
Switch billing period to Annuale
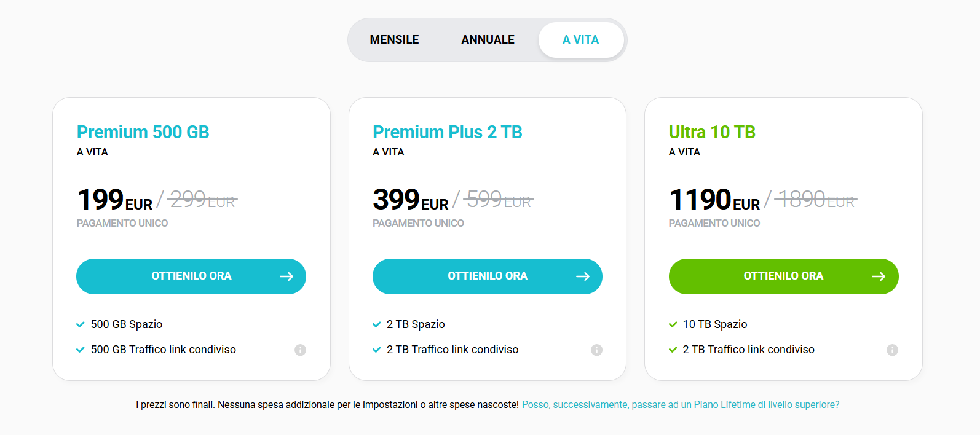[488, 40]
